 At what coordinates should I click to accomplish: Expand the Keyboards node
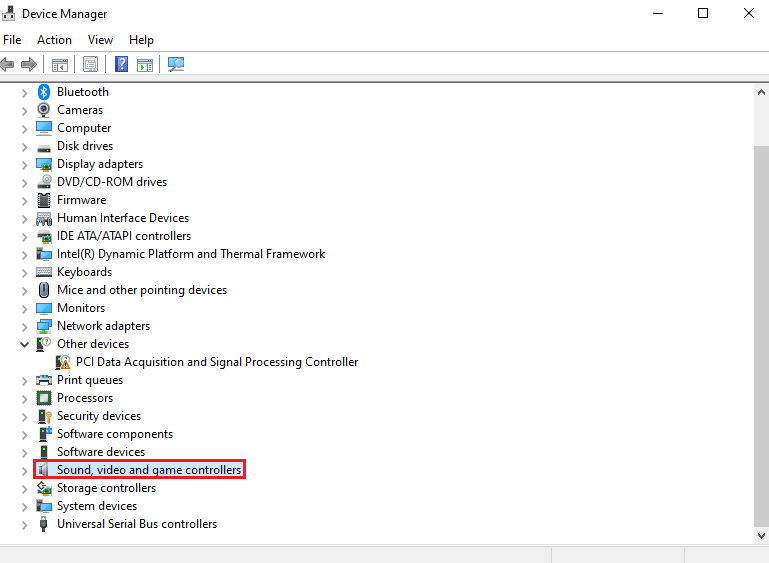24,273
